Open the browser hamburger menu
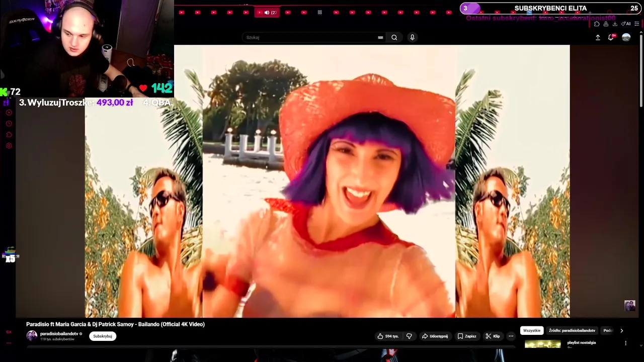 click(x=637, y=24)
